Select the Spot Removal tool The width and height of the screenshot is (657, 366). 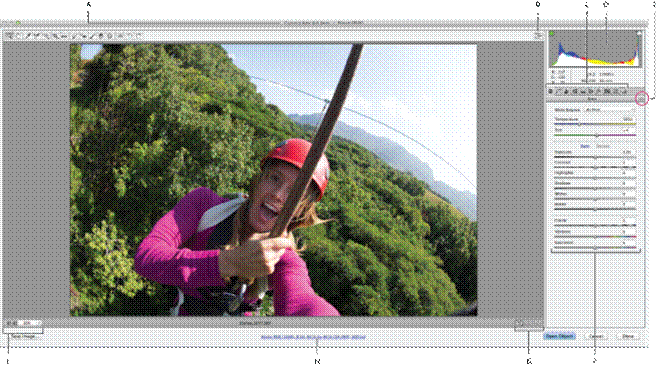pyautogui.click(x=74, y=36)
